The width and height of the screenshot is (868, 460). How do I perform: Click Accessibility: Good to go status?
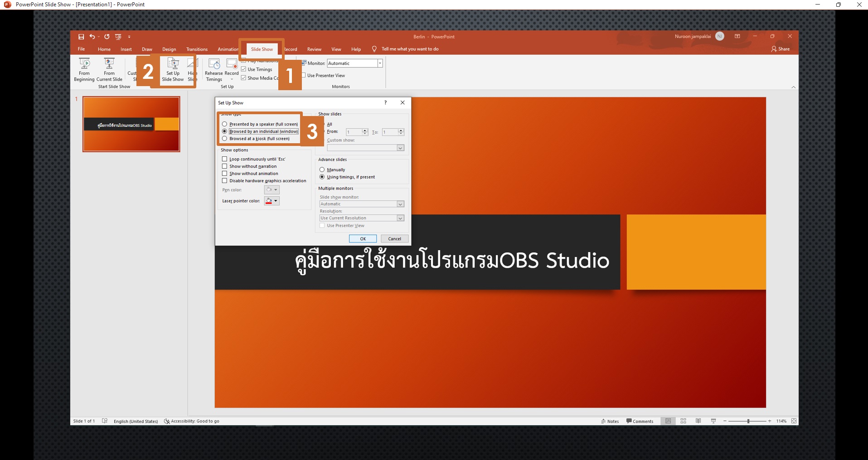[x=192, y=421]
